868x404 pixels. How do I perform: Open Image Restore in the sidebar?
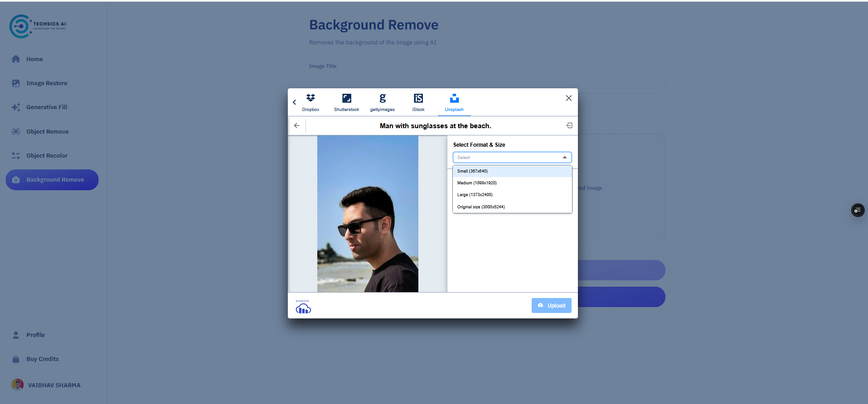47,83
